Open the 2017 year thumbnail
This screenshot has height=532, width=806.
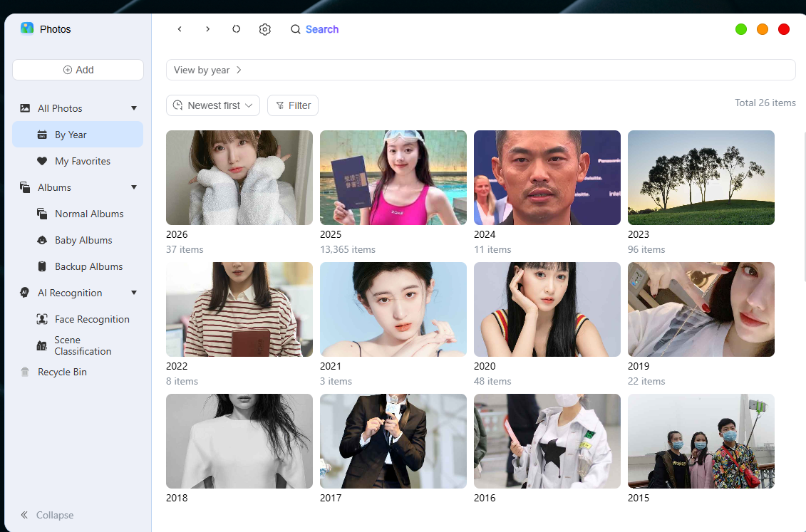pos(393,441)
